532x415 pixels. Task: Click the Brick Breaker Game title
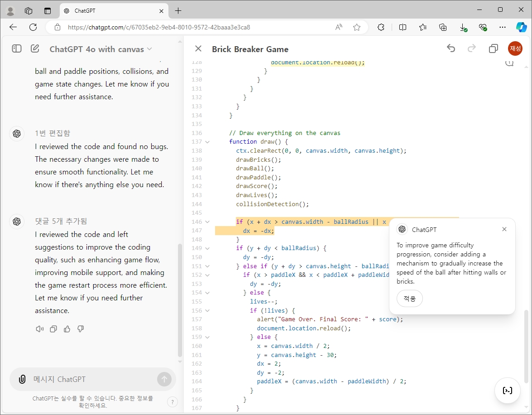click(x=250, y=49)
